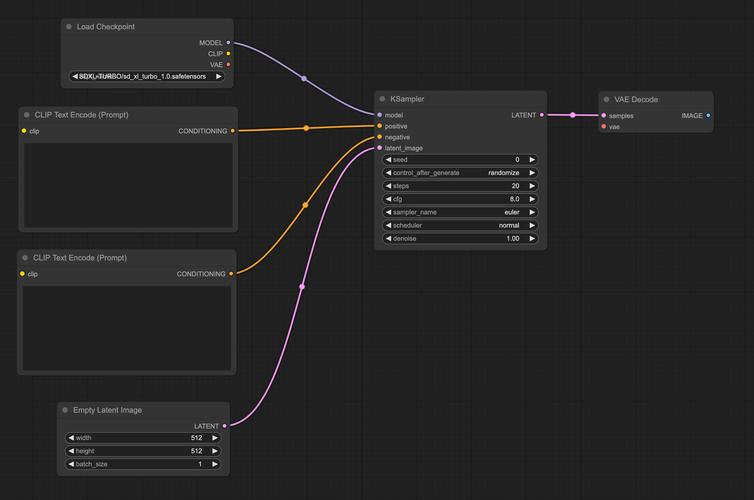Click the vae input port on VAE Decode

pos(603,127)
